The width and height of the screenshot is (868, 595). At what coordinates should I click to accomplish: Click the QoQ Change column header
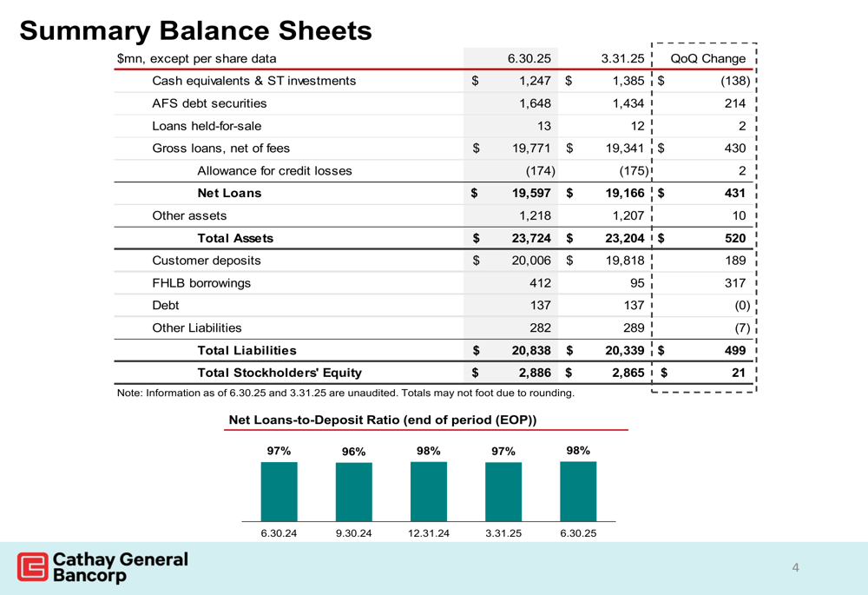[708, 59]
